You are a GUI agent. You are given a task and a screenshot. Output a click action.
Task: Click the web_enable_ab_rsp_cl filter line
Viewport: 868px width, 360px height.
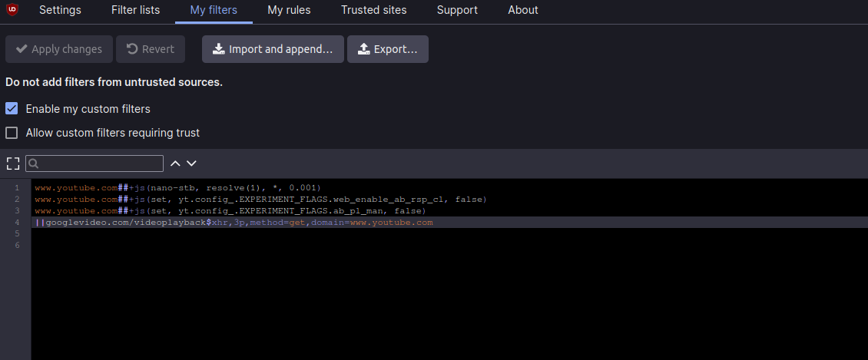(260, 199)
